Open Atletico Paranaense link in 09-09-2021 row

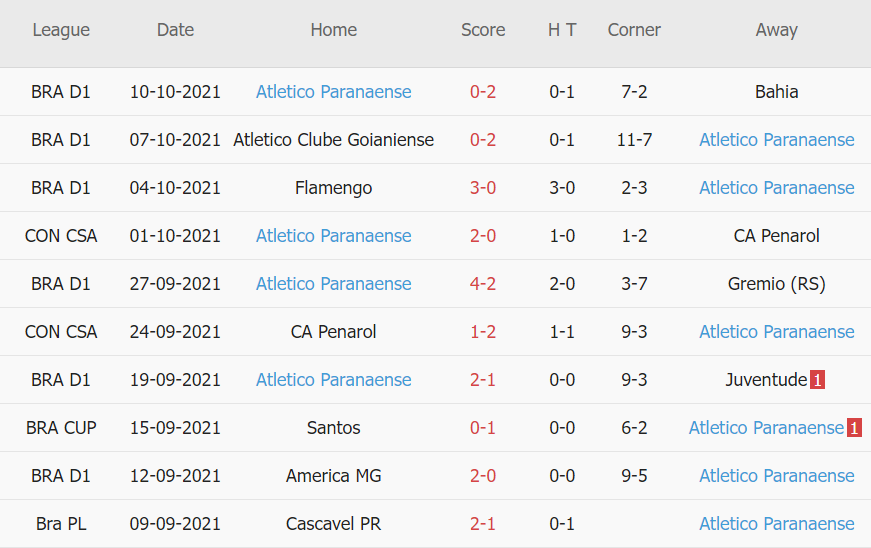[x=776, y=524]
